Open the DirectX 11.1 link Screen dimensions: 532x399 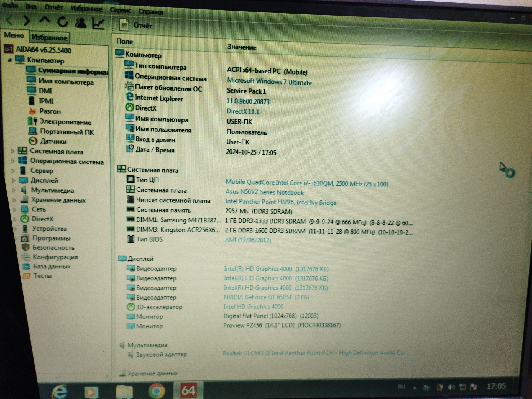(243, 112)
